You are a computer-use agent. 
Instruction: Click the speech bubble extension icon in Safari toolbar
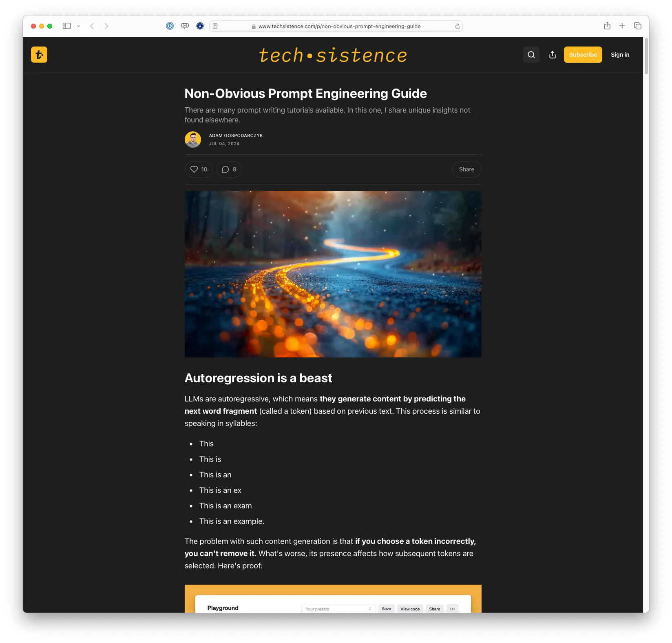(185, 26)
